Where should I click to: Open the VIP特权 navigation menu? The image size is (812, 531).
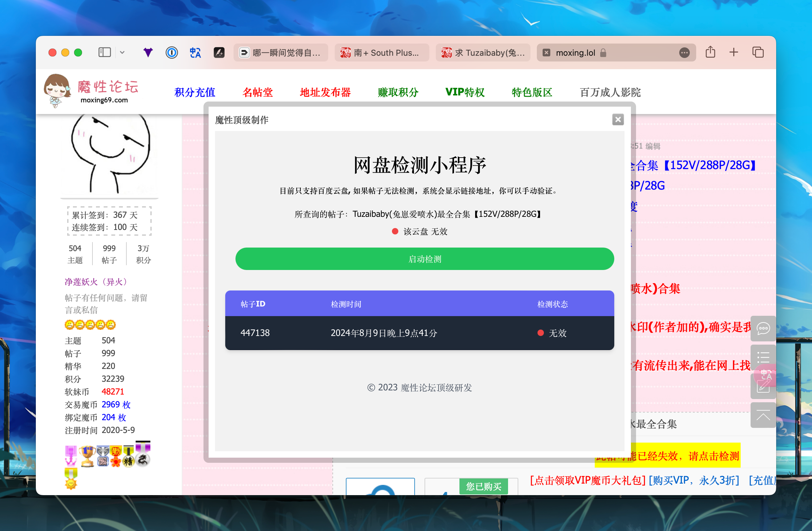click(465, 92)
